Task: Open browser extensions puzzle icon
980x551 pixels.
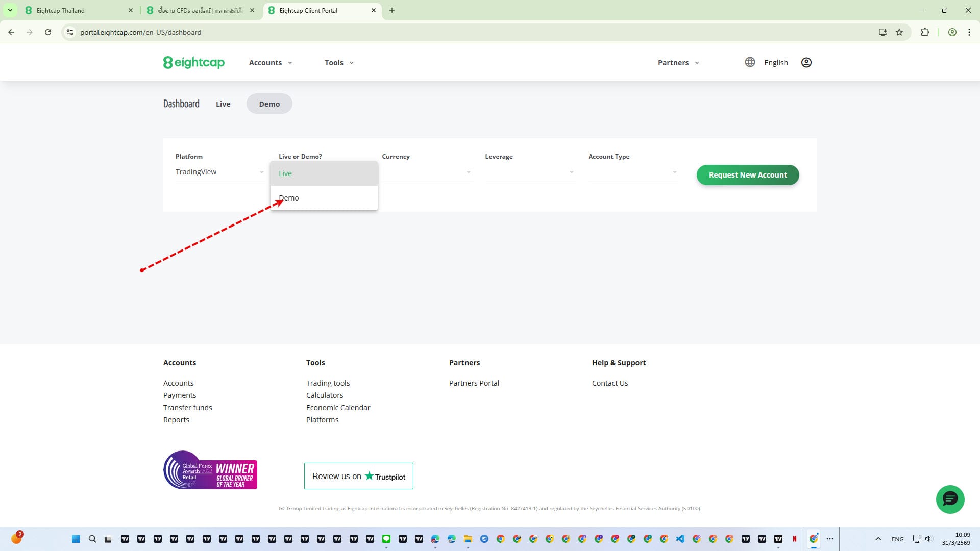Action: (x=925, y=32)
